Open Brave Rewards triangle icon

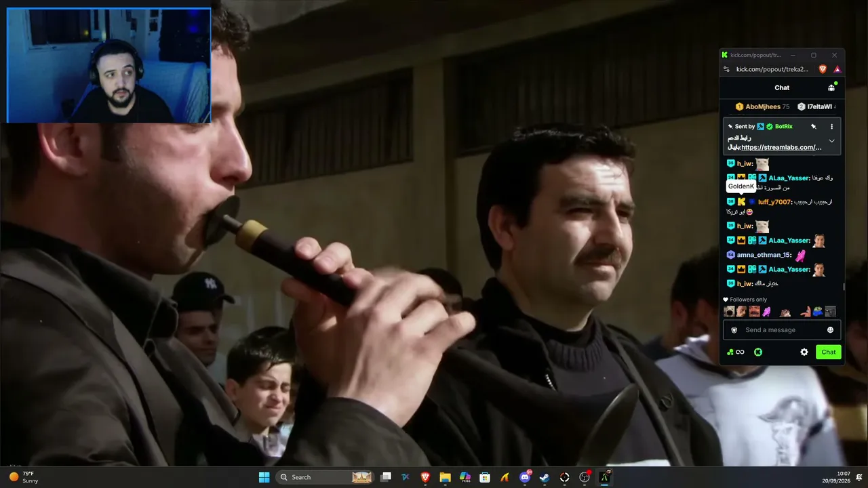pyautogui.click(x=837, y=69)
